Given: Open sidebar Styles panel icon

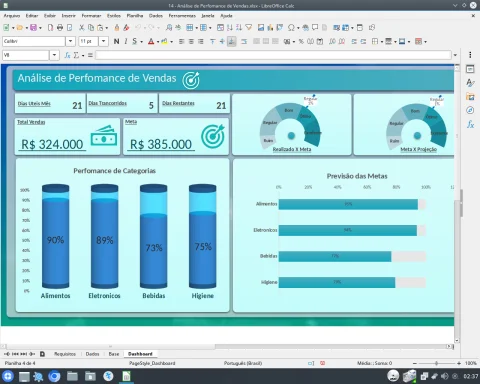Looking at the screenshot, I should pos(470,83).
